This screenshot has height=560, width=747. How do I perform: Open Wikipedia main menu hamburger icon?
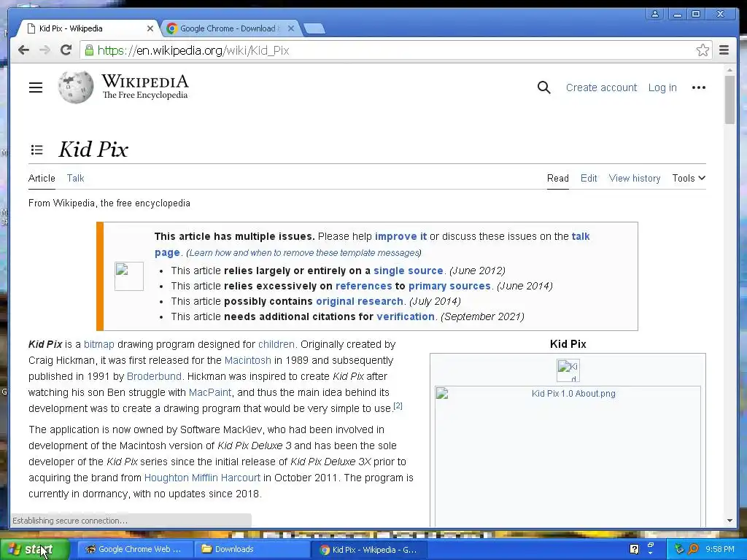pos(36,87)
